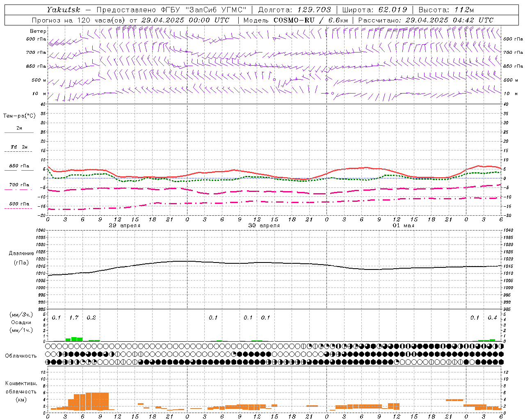Select the "Модель COSMO-RU / 6.6км" label
The image size is (525, 420).
pyautogui.click(x=296, y=20)
